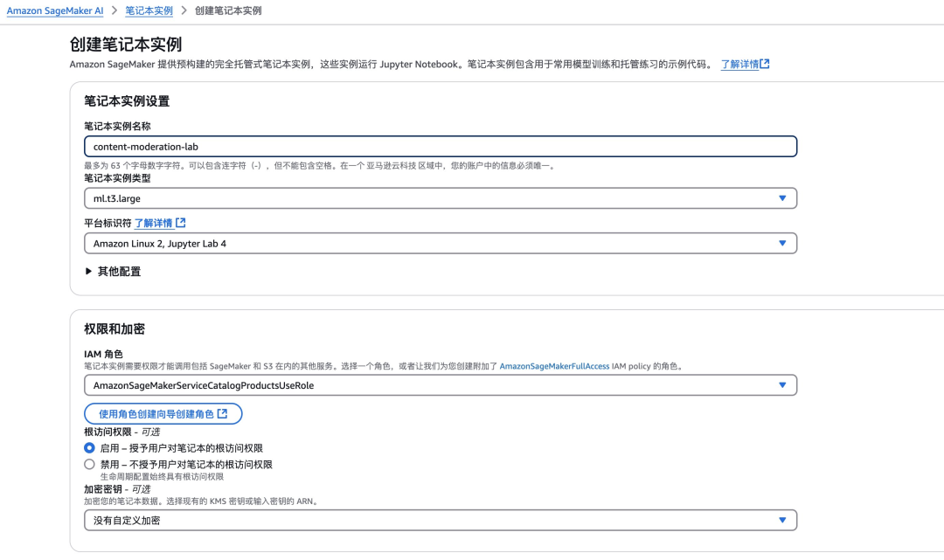Click external-link icon in role wizard button
The height and width of the screenshot is (560, 944).
pos(223,413)
